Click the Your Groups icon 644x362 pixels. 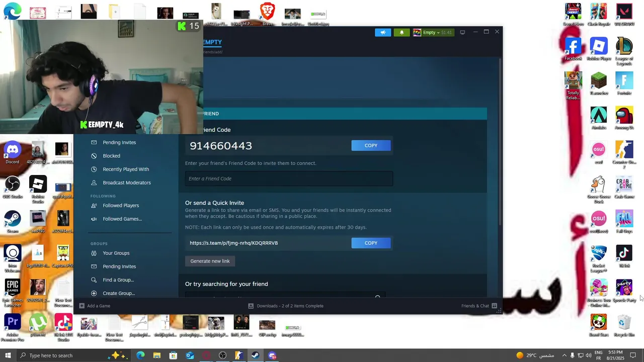94,253
